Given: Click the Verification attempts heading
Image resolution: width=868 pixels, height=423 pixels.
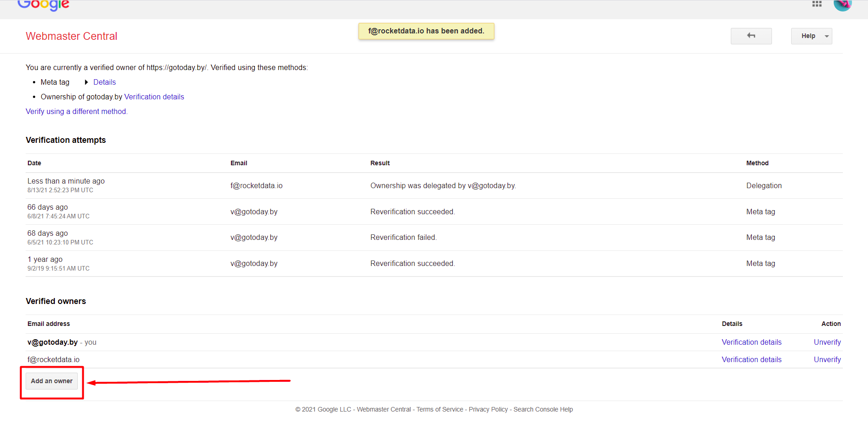Looking at the screenshot, I should pos(65,140).
